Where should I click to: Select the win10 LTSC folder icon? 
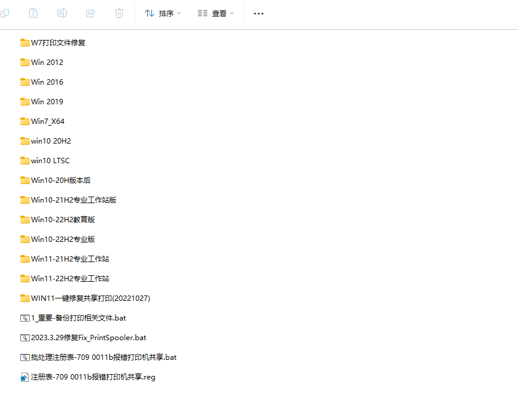tap(24, 160)
